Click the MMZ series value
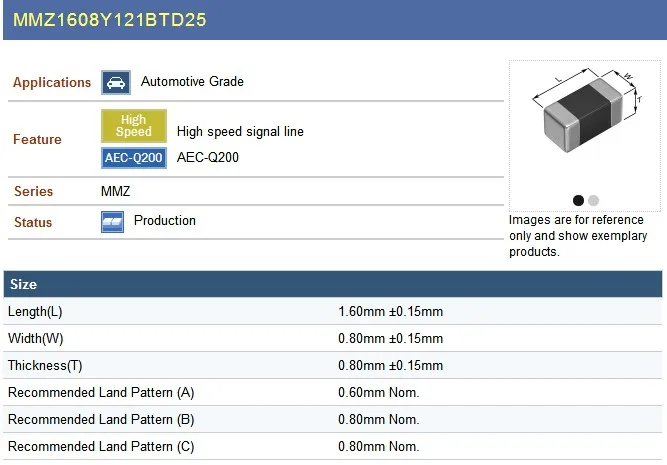Viewport: 667px width, 465px height. pyautogui.click(x=116, y=191)
